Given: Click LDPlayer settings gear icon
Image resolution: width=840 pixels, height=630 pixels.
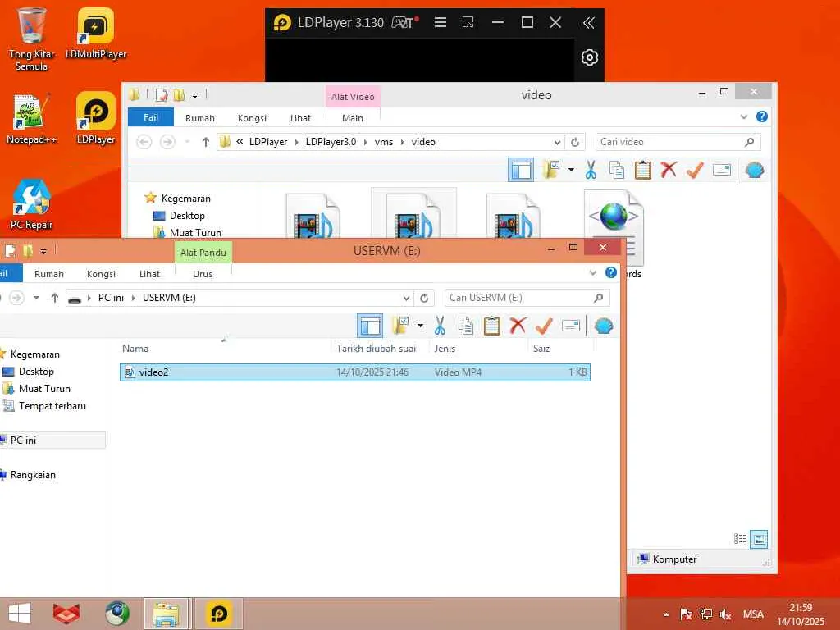Looking at the screenshot, I should tap(589, 57).
